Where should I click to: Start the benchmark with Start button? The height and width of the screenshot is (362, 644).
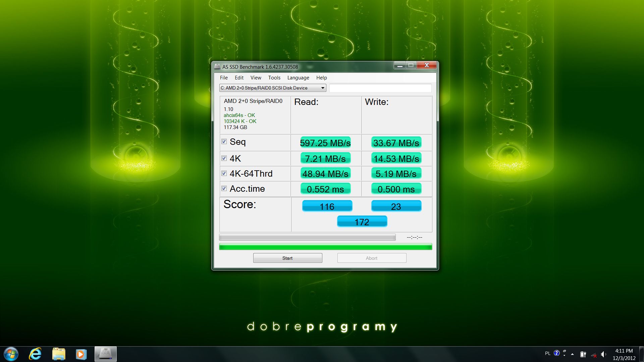click(287, 258)
